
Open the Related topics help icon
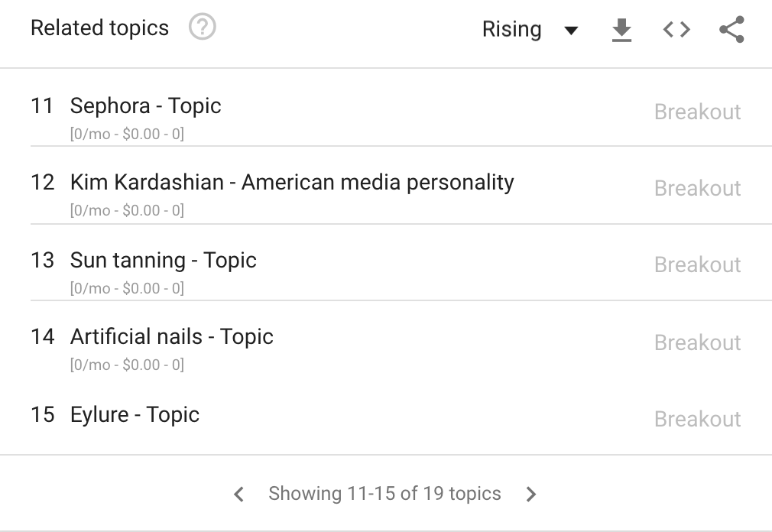coord(203,28)
